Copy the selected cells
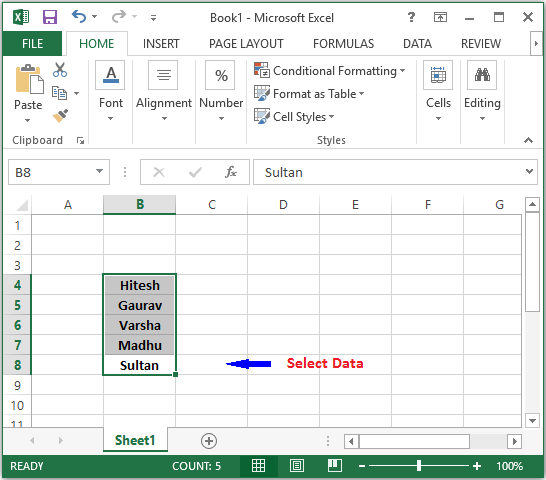 click(x=59, y=93)
